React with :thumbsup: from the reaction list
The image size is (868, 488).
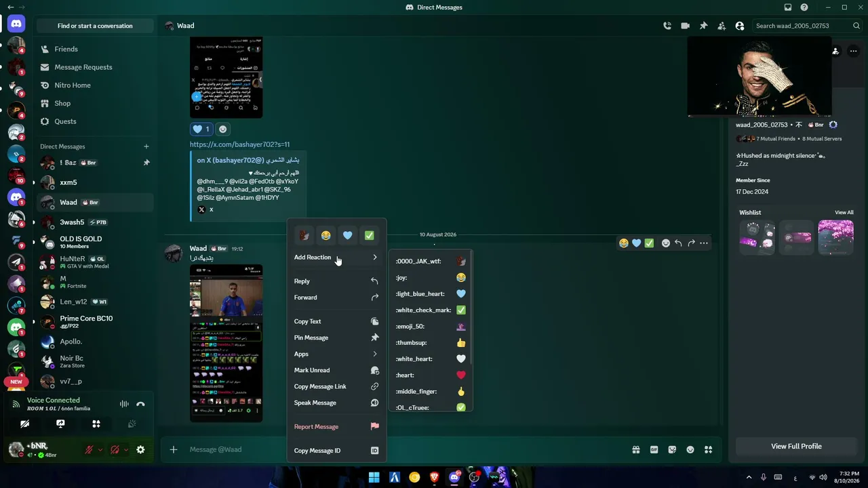(431, 343)
